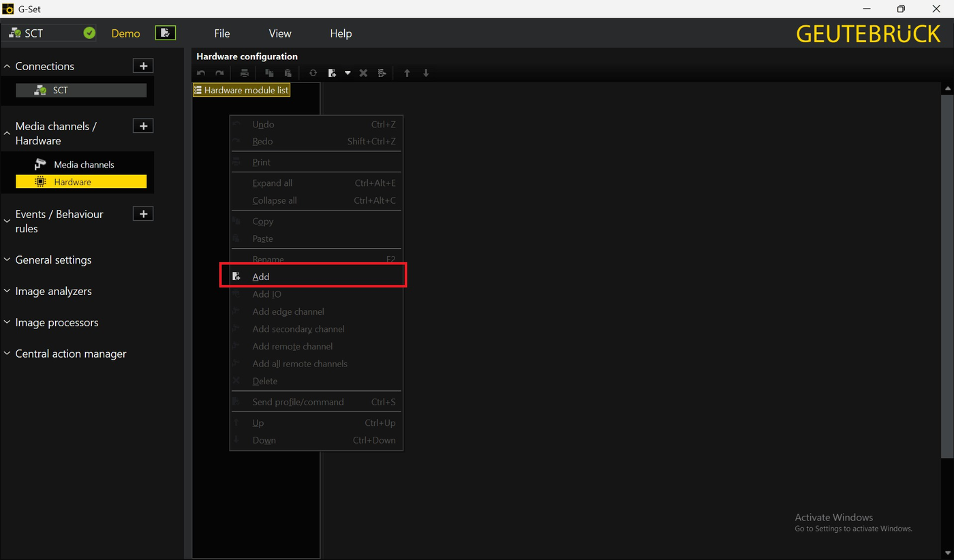Expand the General settings section
Image resolution: width=954 pixels, height=560 pixels.
pyautogui.click(x=53, y=260)
